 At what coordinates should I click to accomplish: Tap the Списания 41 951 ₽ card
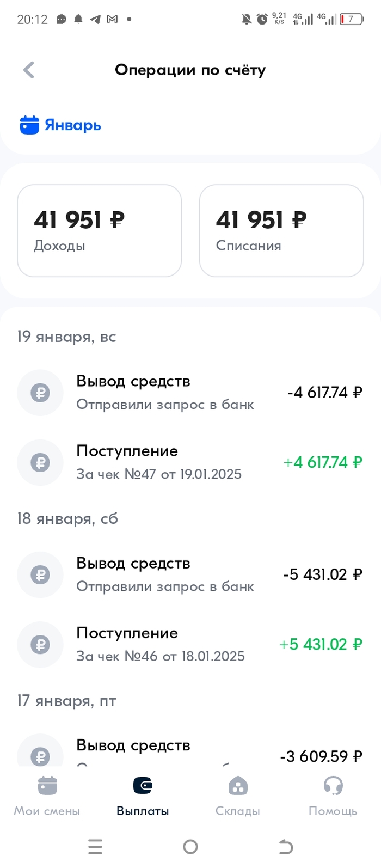(281, 231)
